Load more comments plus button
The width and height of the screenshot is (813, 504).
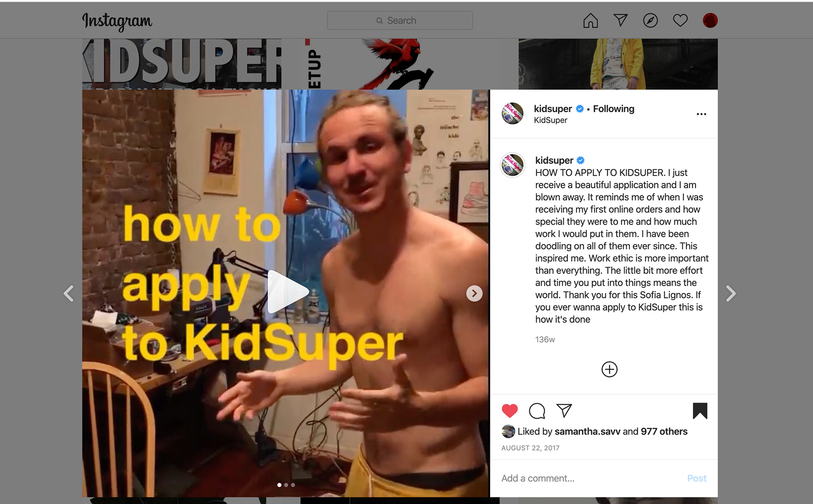pos(609,369)
